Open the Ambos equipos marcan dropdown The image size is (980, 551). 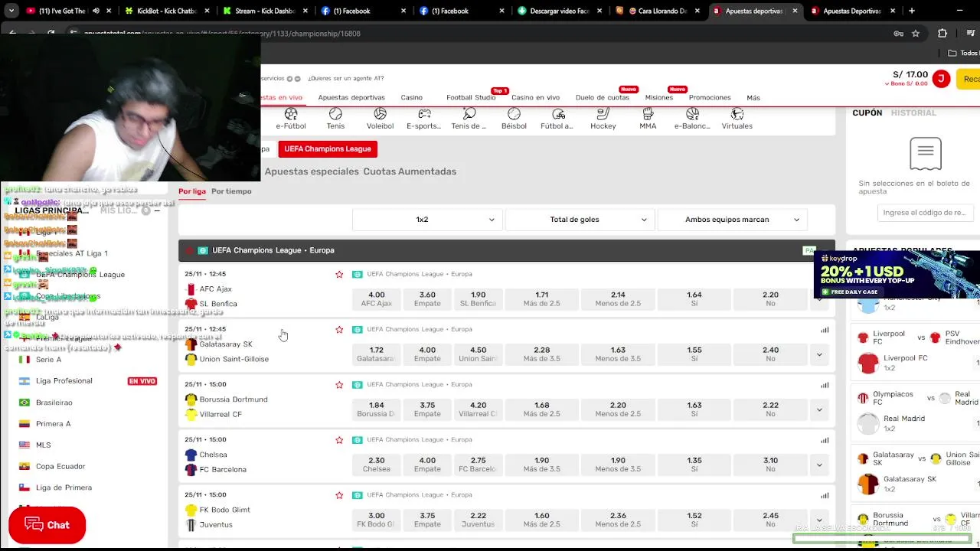click(731, 220)
